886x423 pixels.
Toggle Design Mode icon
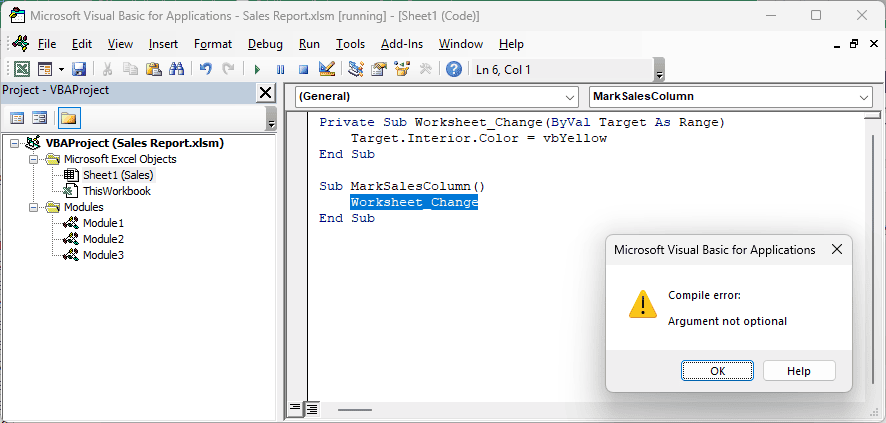(327, 69)
